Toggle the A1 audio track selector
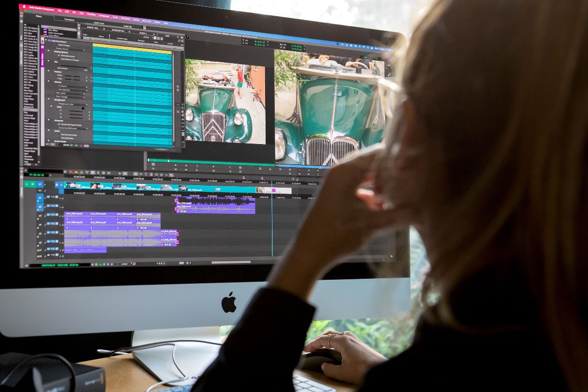 pyautogui.click(x=40, y=198)
